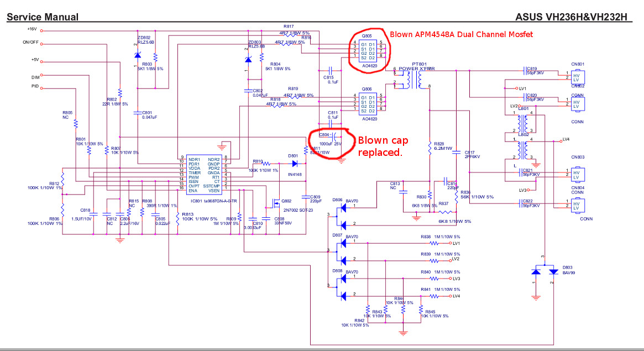Select the red "Blown APM4548A" annotation text
Image resolution: width=644 pixels, height=351 pixels.
point(462,34)
